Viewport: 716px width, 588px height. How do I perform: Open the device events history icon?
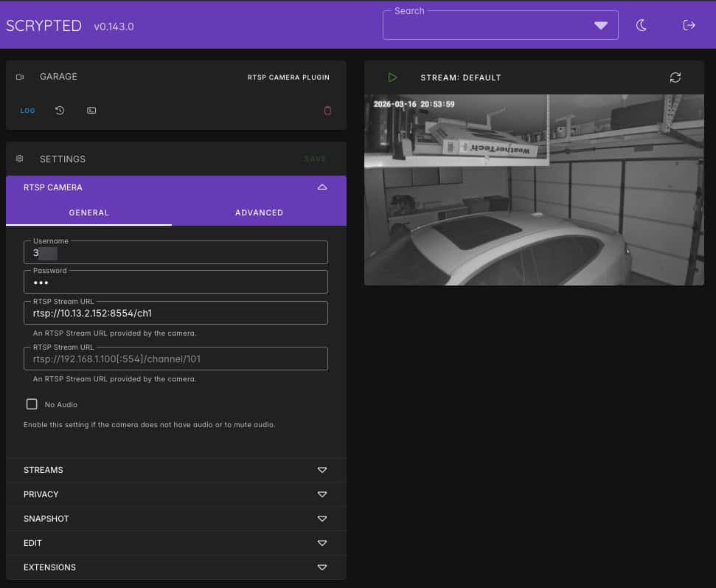(60, 111)
